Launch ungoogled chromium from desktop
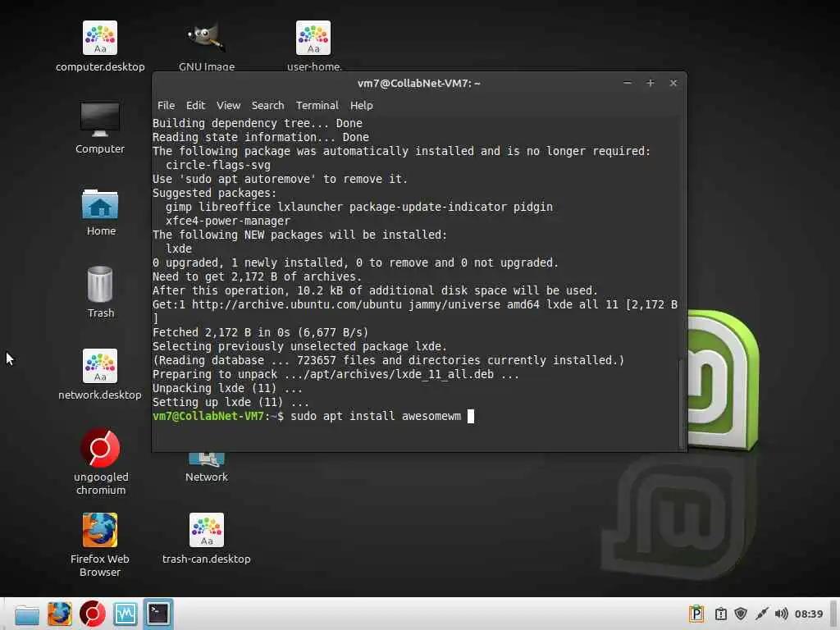 point(100,448)
